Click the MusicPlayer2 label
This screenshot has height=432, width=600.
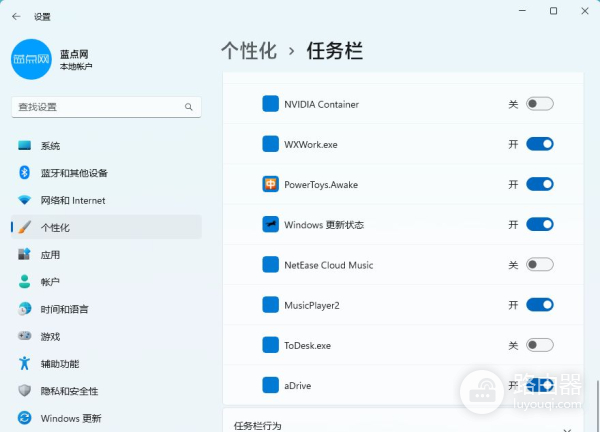click(x=312, y=305)
